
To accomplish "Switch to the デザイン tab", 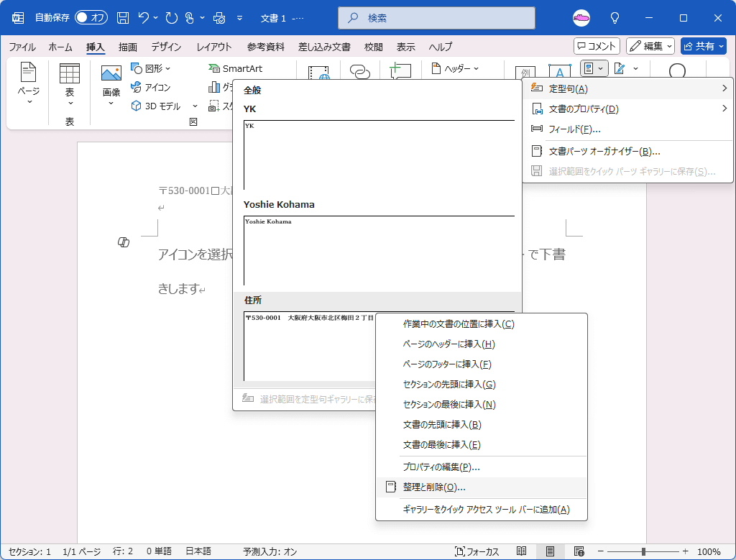I will click(x=166, y=47).
